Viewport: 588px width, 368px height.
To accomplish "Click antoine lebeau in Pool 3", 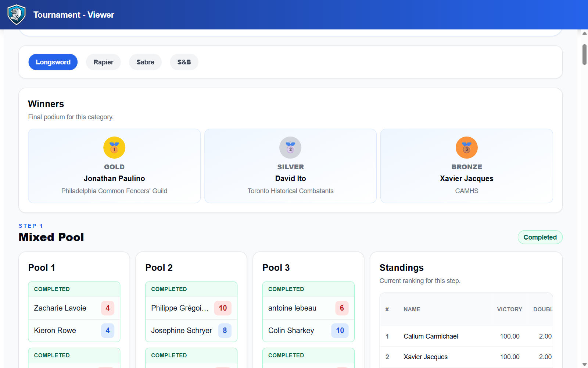I will point(292,308).
